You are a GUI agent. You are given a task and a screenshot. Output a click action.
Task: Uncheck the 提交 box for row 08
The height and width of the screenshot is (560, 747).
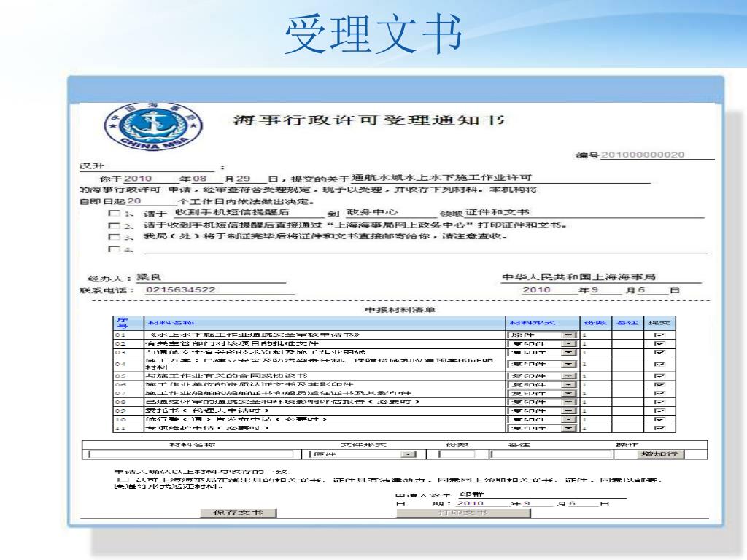pos(659,402)
